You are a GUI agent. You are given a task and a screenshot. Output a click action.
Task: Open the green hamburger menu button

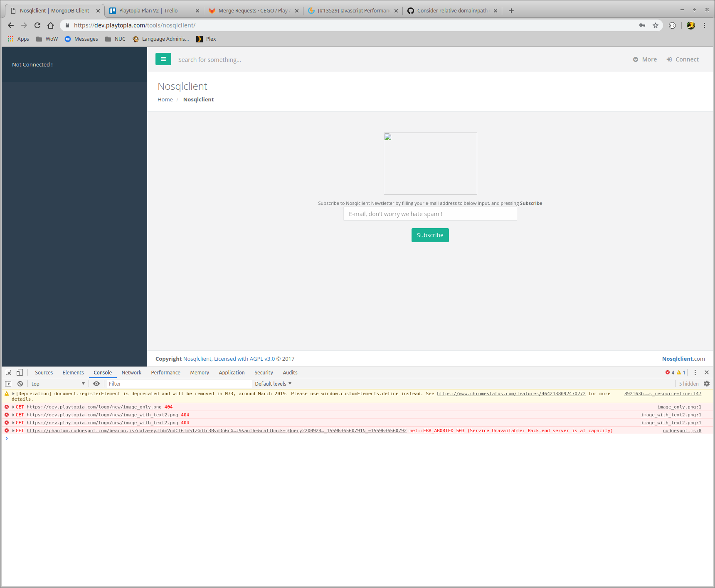163,59
